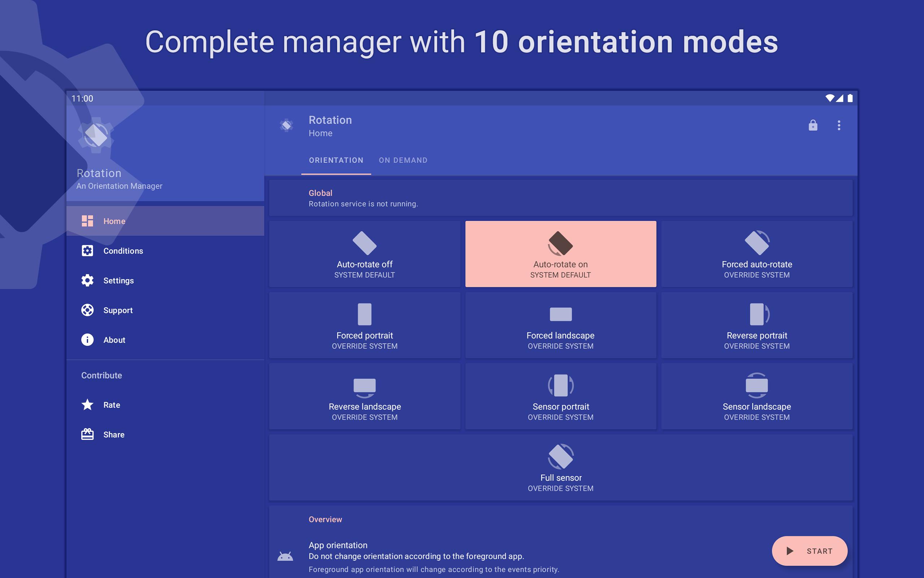This screenshot has width=924, height=578.
Task: Select the Auto-rotate on mode icon
Action: tap(560, 243)
